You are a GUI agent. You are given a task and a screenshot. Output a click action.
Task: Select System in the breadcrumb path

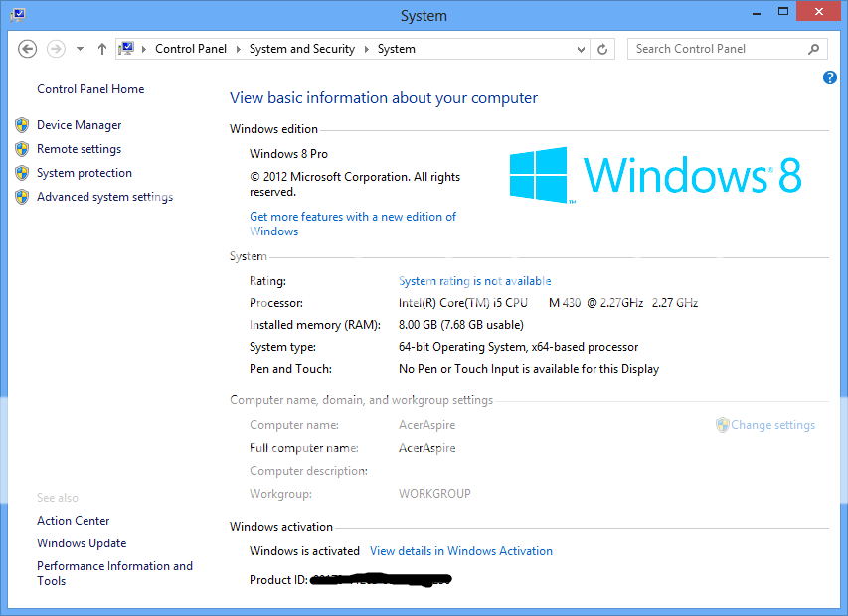click(x=397, y=49)
